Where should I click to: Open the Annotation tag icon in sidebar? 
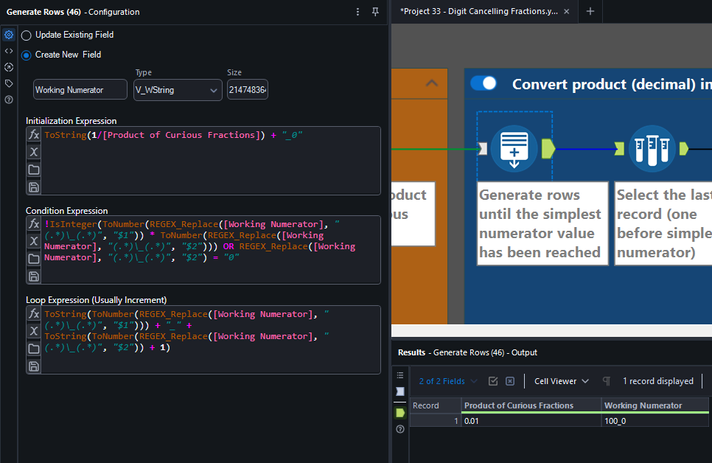coord(9,83)
